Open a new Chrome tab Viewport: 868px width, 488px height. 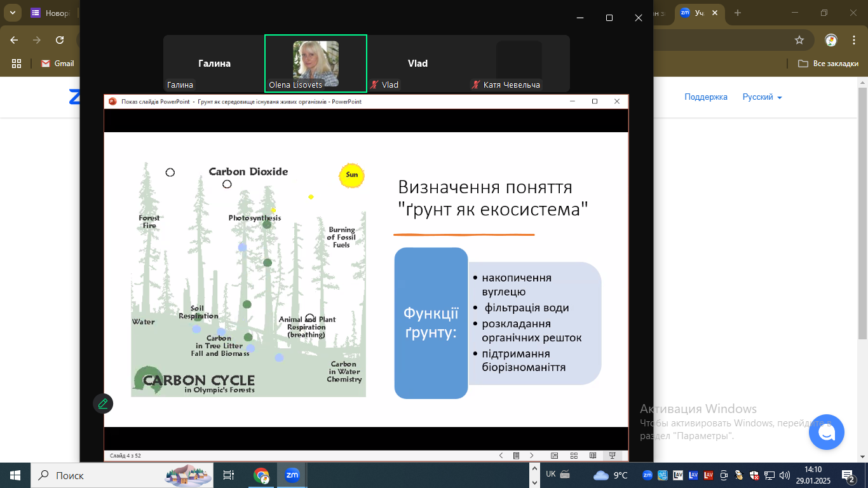pyautogui.click(x=738, y=13)
